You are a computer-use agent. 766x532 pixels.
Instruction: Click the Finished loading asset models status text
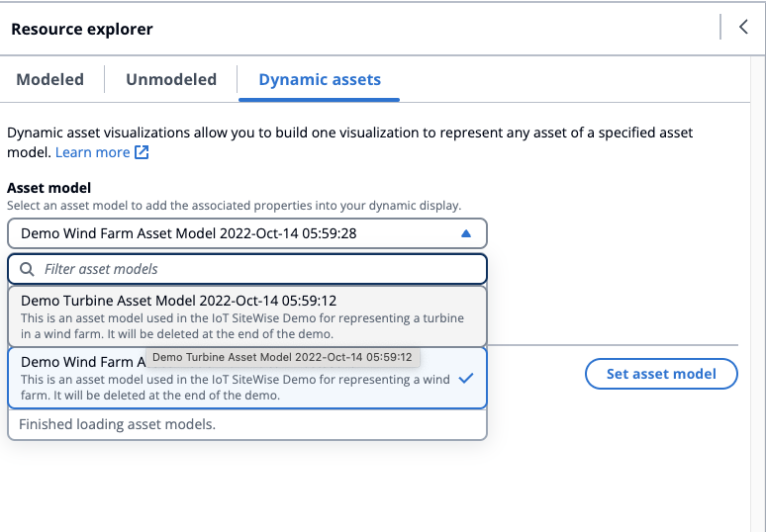pos(118,424)
